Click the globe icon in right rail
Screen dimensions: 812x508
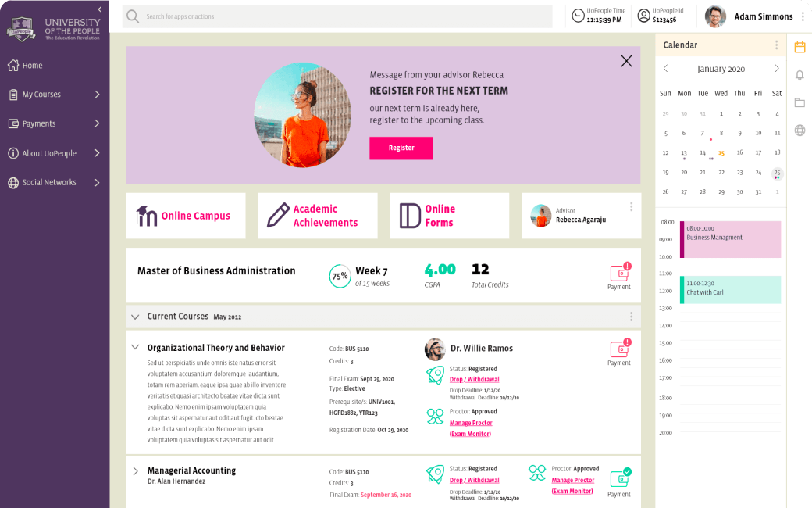point(800,130)
